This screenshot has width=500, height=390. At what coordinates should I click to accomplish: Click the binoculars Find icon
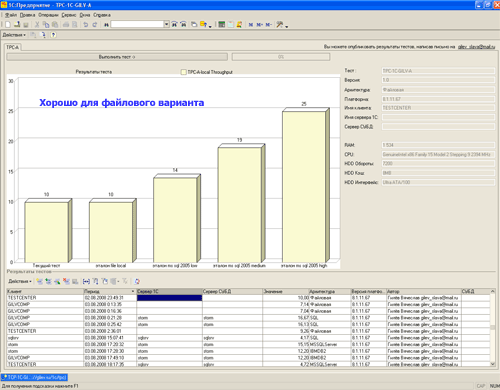106,24
